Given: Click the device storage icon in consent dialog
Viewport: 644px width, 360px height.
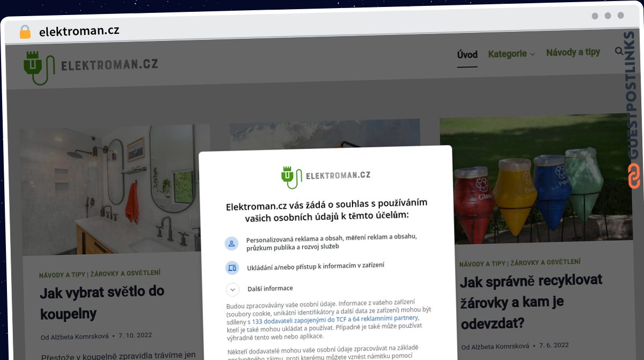Looking at the screenshot, I should pyautogui.click(x=232, y=267).
